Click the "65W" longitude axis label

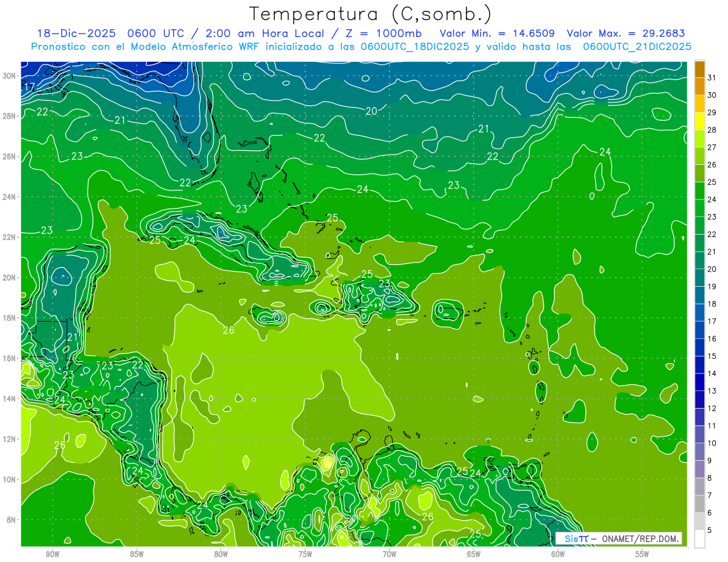tap(474, 554)
